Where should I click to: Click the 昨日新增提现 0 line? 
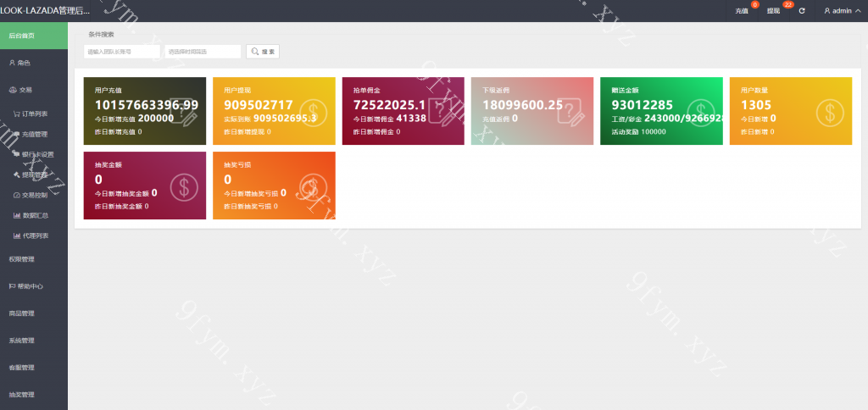pos(248,131)
